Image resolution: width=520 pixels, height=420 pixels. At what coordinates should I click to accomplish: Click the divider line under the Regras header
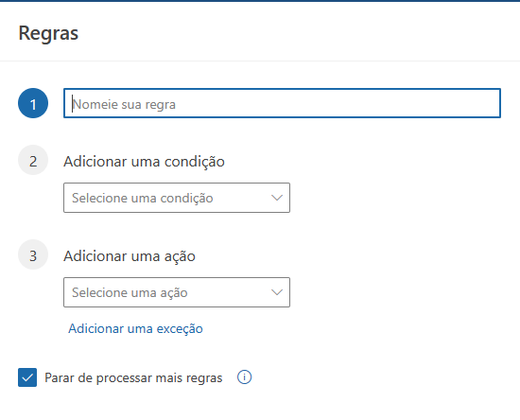coord(260,61)
